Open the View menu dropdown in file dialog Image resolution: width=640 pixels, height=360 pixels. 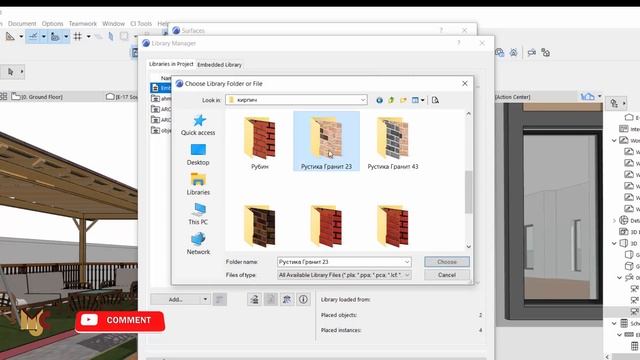pos(418,100)
